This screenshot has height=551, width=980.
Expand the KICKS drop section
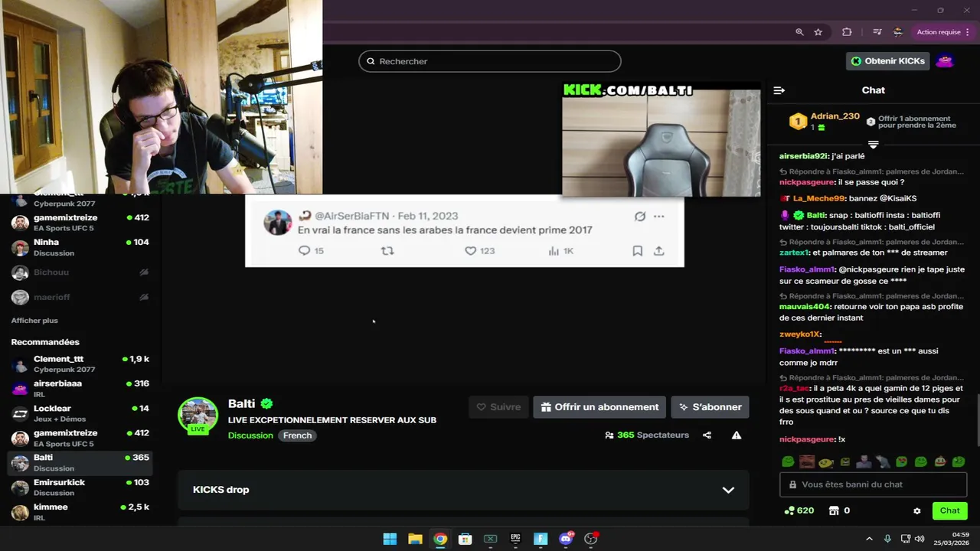click(728, 490)
